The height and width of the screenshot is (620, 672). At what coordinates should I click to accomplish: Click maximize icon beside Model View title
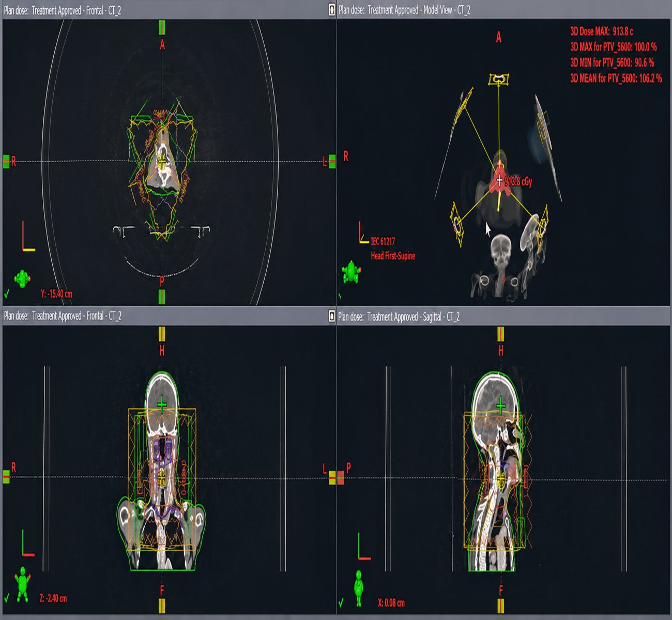[332, 10]
